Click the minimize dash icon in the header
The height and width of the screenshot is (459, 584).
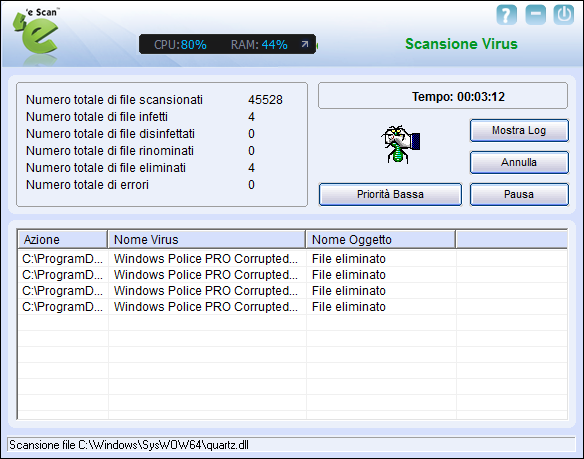536,15
